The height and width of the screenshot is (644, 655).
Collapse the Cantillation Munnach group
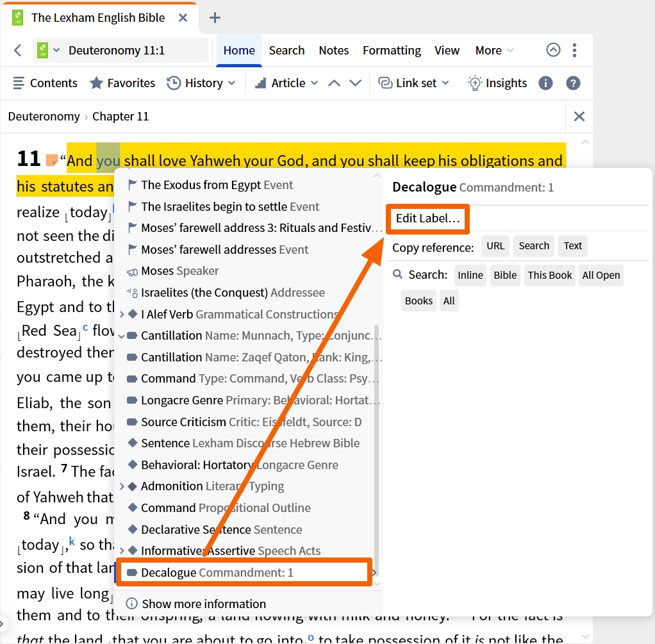point(122,336)
